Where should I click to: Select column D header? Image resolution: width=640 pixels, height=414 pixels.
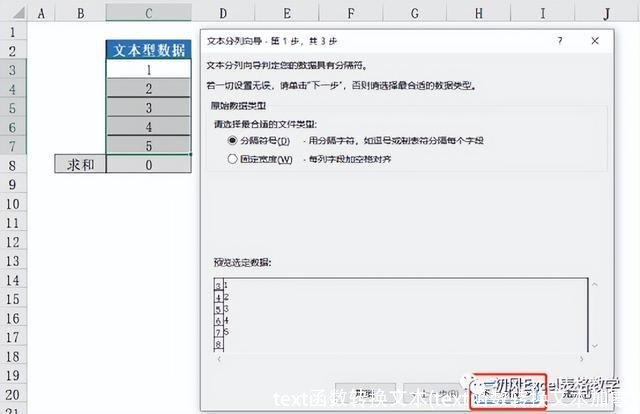223,13
